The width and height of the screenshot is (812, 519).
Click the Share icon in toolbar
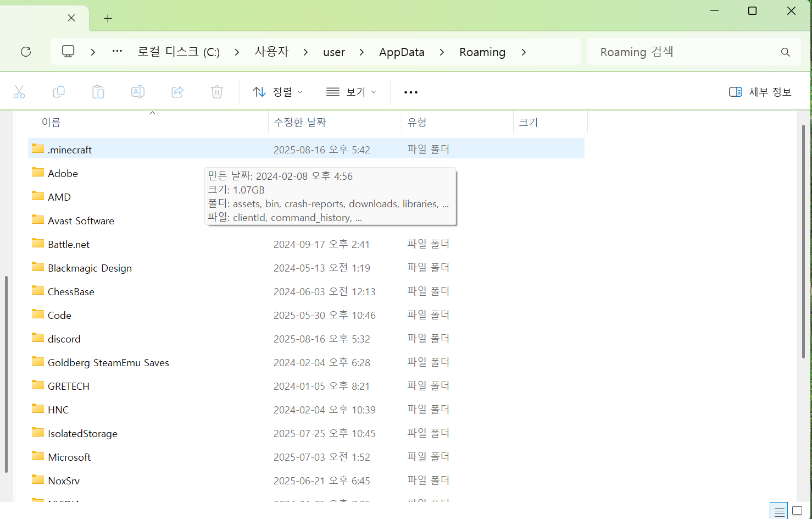click(x=177, y=92)
